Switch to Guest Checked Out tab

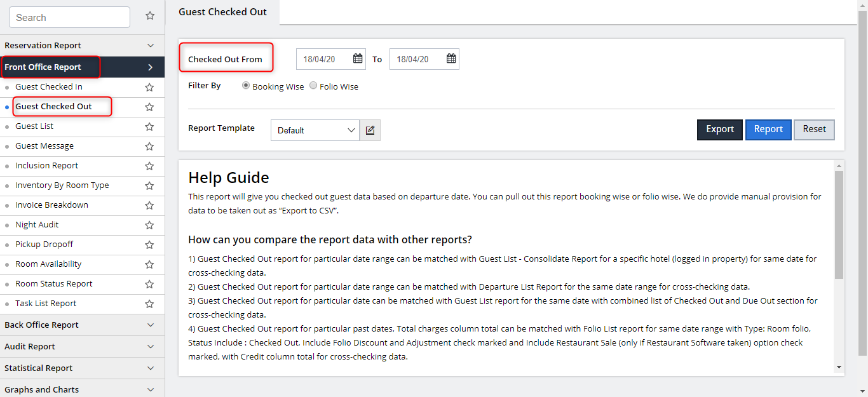(222, 12)
